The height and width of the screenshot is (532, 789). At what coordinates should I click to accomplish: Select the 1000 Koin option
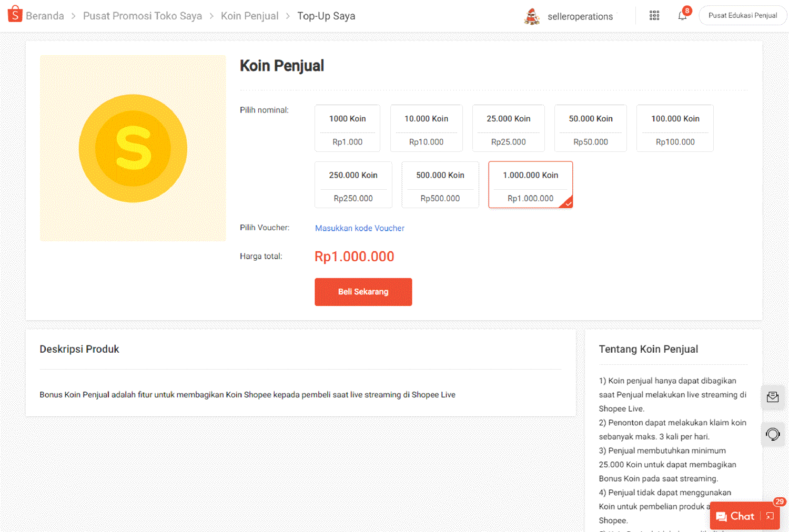point(347,128)
